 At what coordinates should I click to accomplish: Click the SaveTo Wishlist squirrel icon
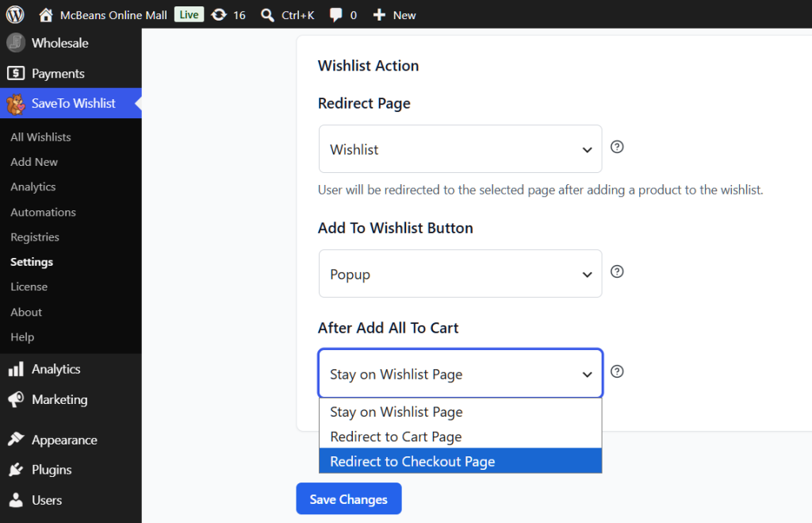coord(16,104)
